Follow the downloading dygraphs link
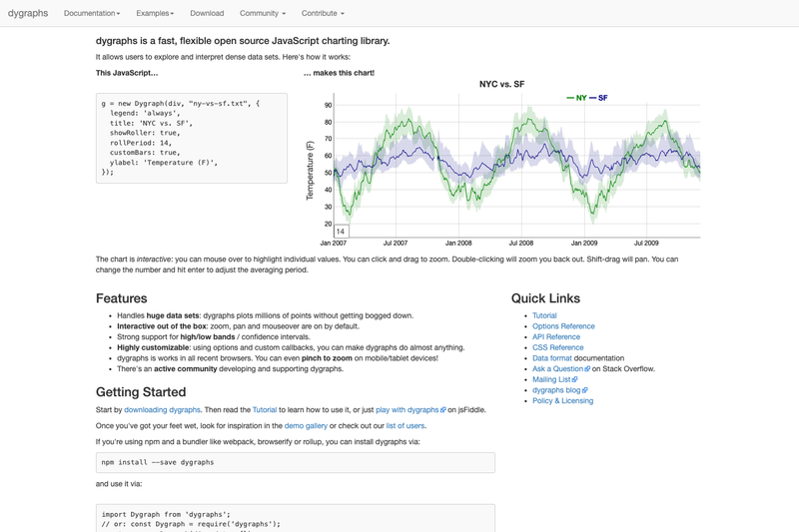 (162, 410)
